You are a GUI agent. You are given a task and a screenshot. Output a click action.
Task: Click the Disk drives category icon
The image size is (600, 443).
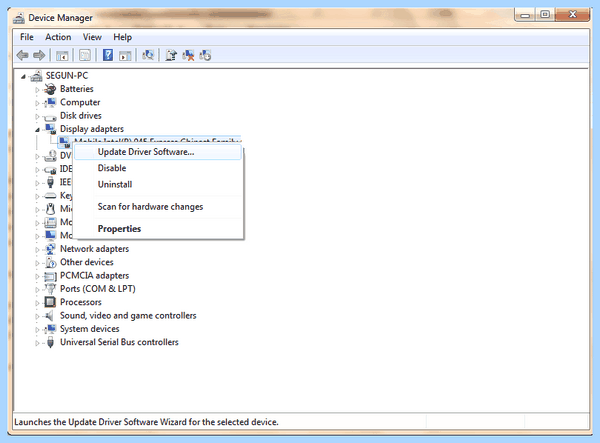click(50, 117)
